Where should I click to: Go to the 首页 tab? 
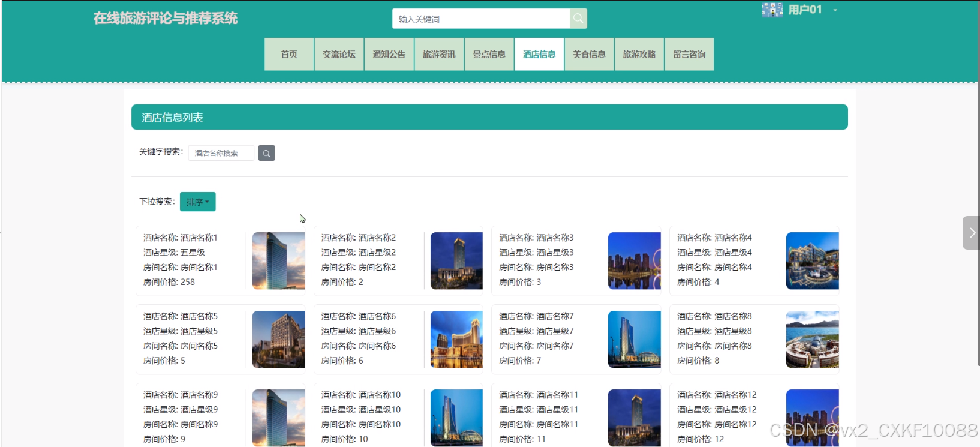pyautogui.click(x=289, y=55)
